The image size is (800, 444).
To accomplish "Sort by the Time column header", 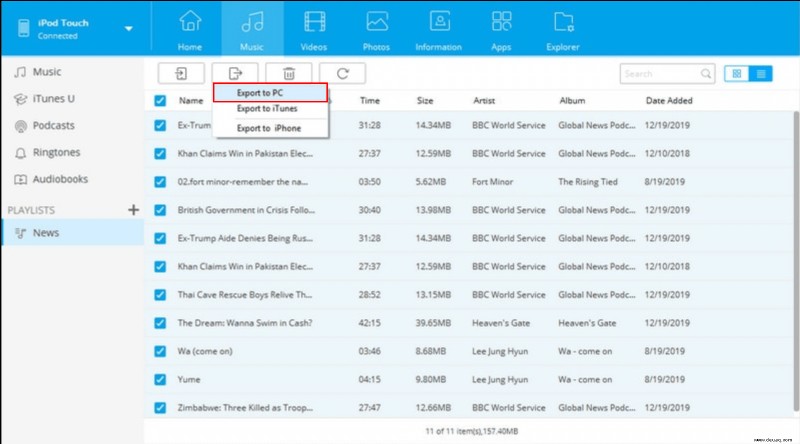I will coord(370,101).
